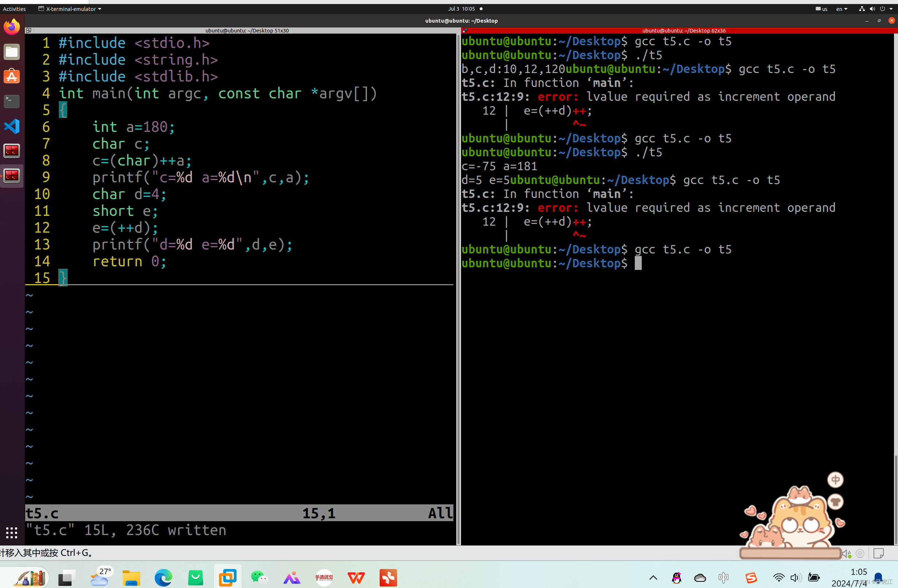The image size is (898, 588).
Task: Open the en input language dropdown
Action: pos(842,9)
